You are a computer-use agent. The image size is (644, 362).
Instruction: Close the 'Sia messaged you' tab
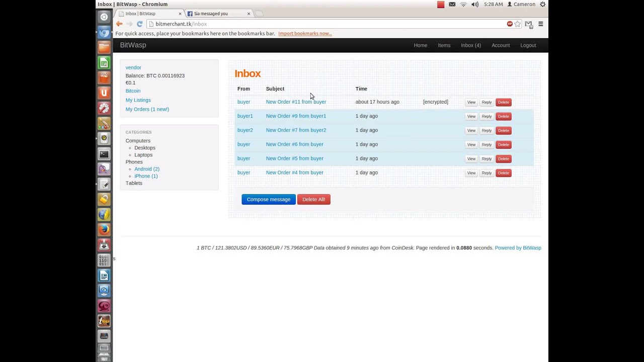tap(249, 14)
